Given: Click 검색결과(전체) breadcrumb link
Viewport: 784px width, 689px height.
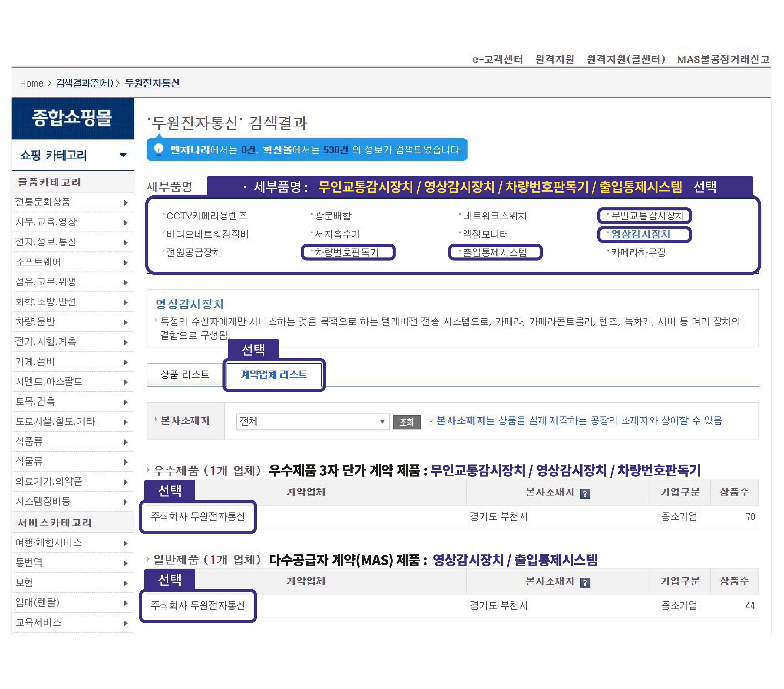Looking at the screenshot, I should pos(84,83).
